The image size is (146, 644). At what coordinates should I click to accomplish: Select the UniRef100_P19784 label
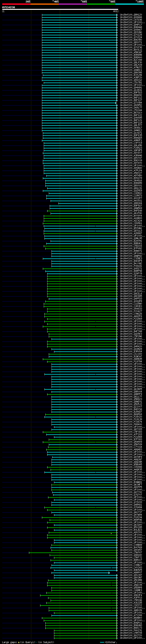[131, 361]
